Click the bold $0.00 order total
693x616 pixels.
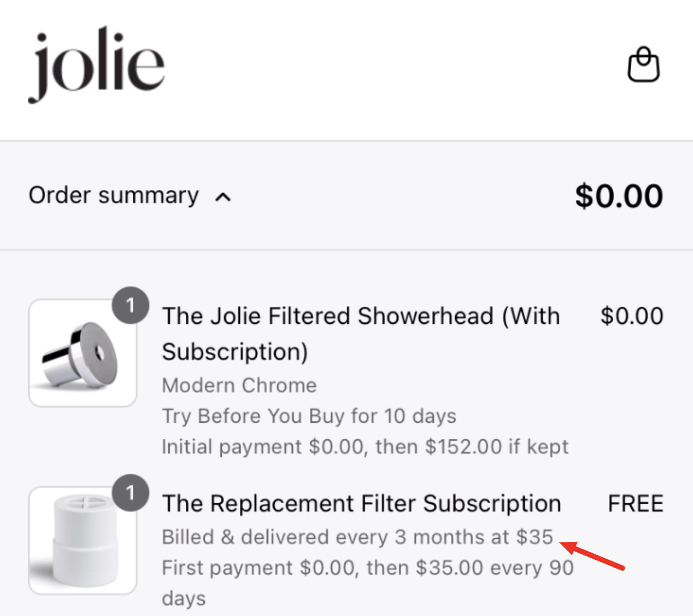619,196
